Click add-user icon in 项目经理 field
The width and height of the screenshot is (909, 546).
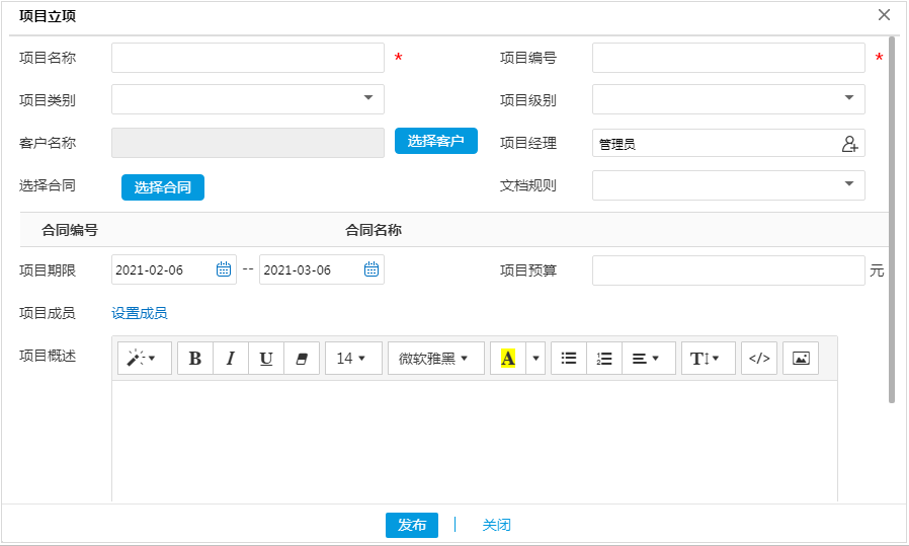click(x=849, y=144)
